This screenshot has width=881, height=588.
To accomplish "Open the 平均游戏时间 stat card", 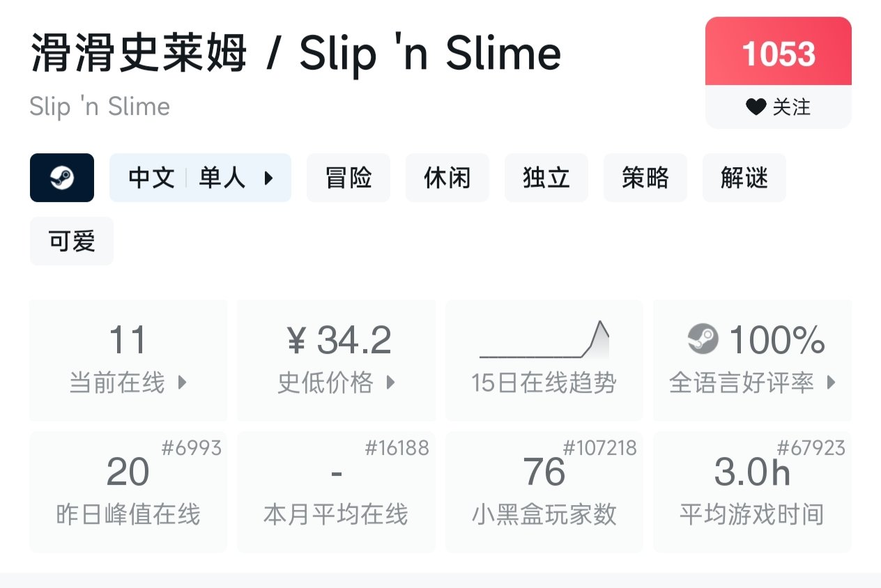I will pyautogui.click(x=752, y=492).
